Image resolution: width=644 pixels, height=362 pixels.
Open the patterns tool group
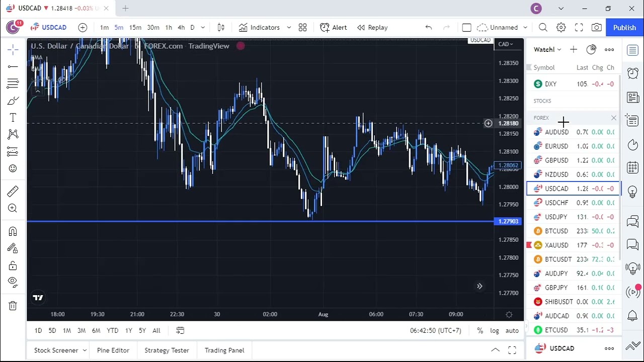(x=13, y=134)
